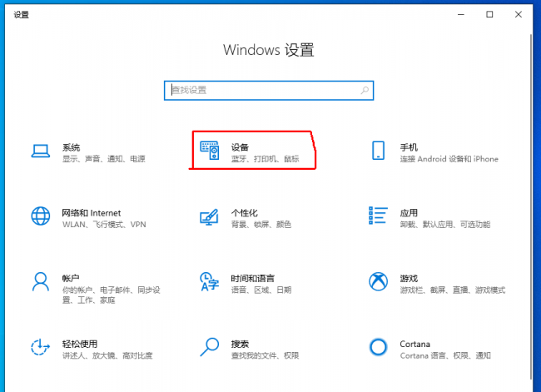Screen dimensions: 541x392
Task: Open the 帐户 title
Action: [71, 278]
